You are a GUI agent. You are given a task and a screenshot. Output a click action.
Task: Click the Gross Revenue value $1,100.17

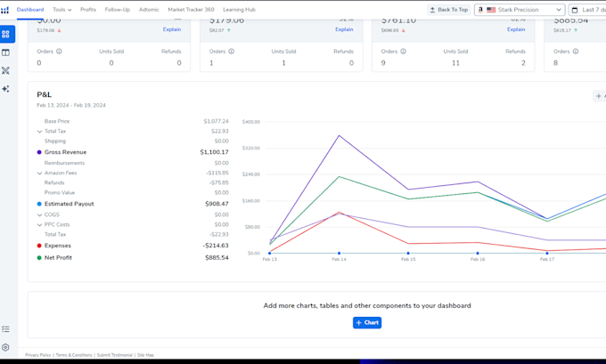click(x=214, y=152)
